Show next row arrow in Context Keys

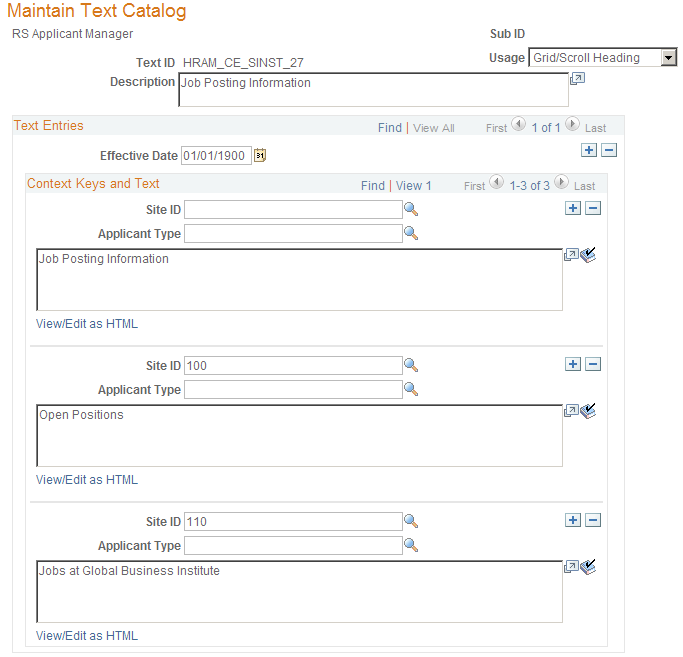click(561, 182)
